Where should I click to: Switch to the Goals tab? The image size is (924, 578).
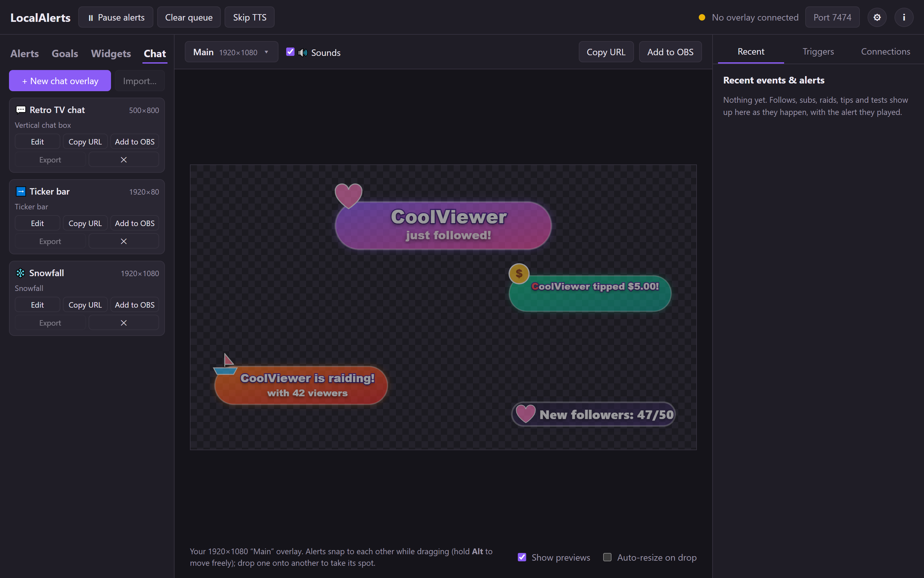click(65, 54)
